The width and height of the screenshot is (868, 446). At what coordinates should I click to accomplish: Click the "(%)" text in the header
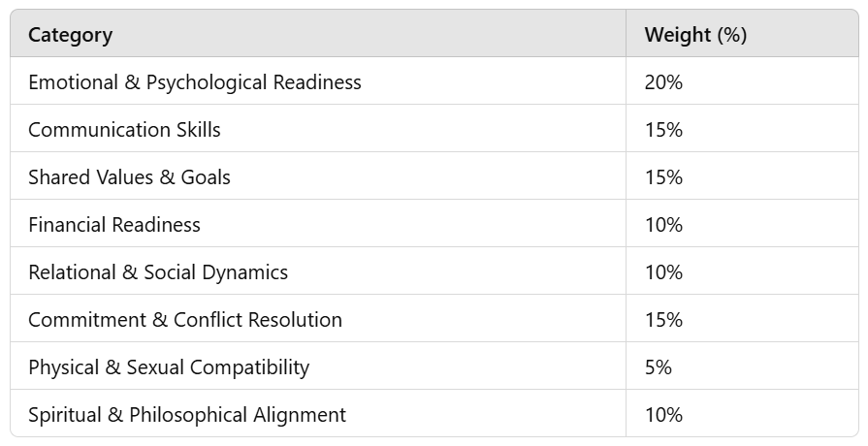click(731, 35)
